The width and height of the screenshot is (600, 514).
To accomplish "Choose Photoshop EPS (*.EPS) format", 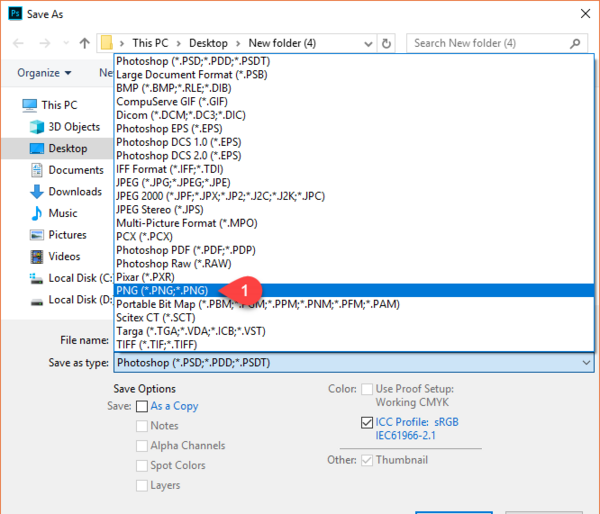I will (x=354, y=129).
